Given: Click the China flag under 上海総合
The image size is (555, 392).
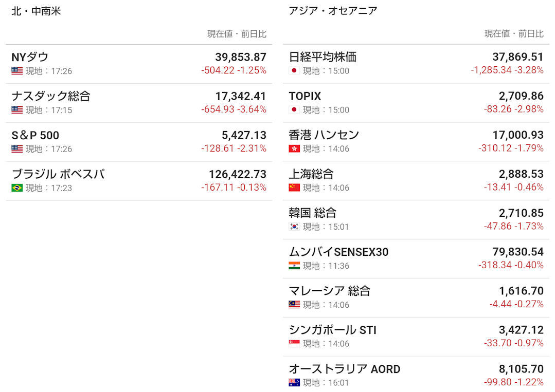Looking at the screenshot, I should click(x=294, y=188).
